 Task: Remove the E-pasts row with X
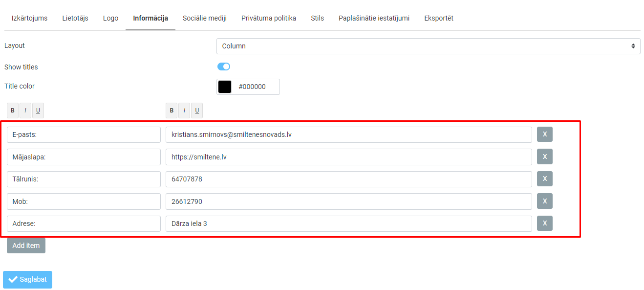(x=544, y=134)
